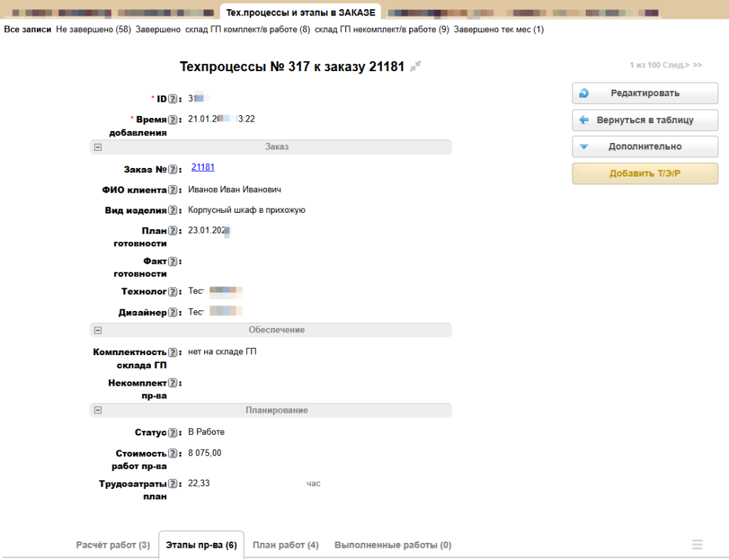Screen dimensions: 729x560
Task: Open the План работ (4) tab
Action: click(285, 545)
